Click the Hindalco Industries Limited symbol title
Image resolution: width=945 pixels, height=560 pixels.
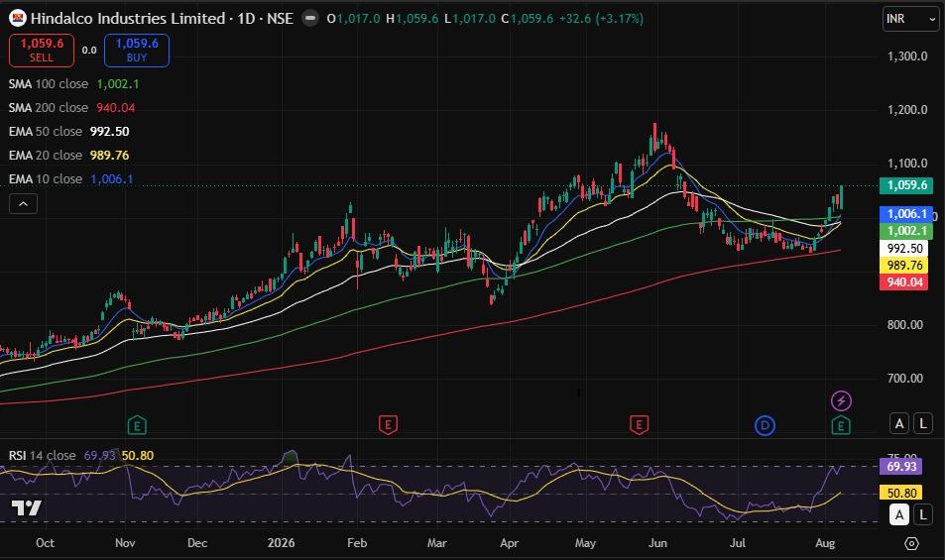coord(128,19)
